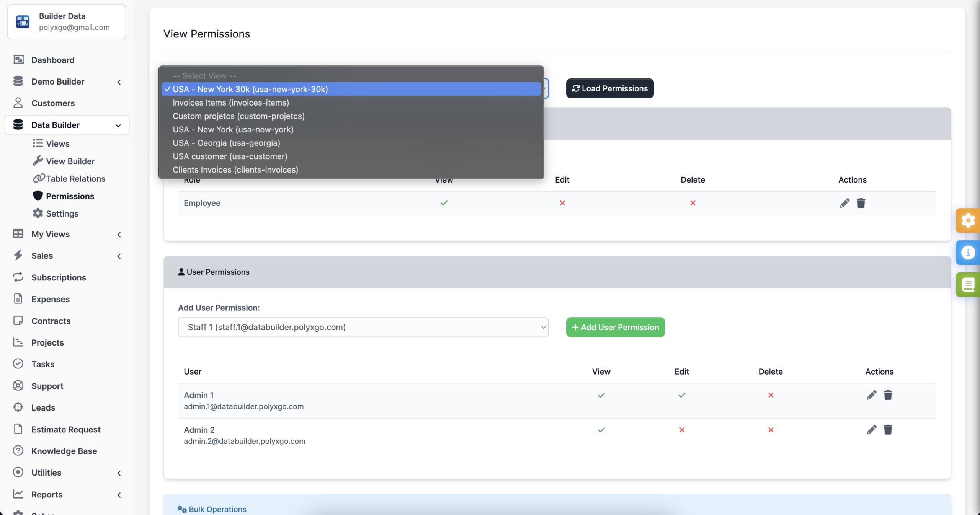Go to View Builder page
Screen dimensions: 980x515
[x=70, y=161]
